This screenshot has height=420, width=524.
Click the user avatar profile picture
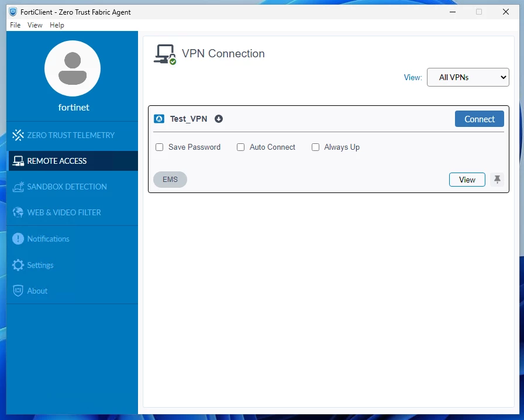73,68
